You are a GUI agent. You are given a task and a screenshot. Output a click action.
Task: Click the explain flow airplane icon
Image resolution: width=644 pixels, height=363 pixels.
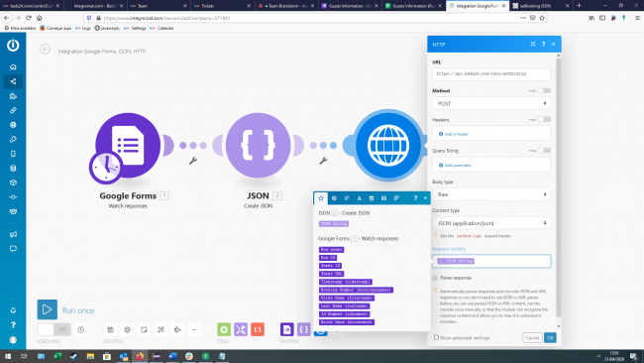pos(177,329)
